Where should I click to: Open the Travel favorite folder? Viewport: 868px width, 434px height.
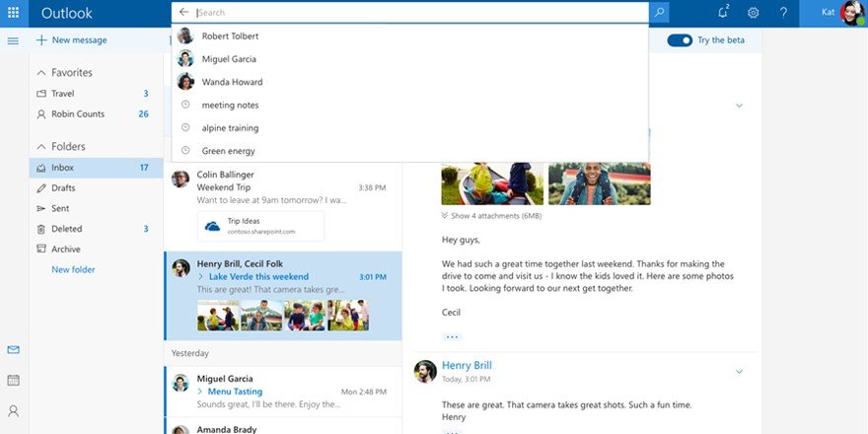[96, 94]
